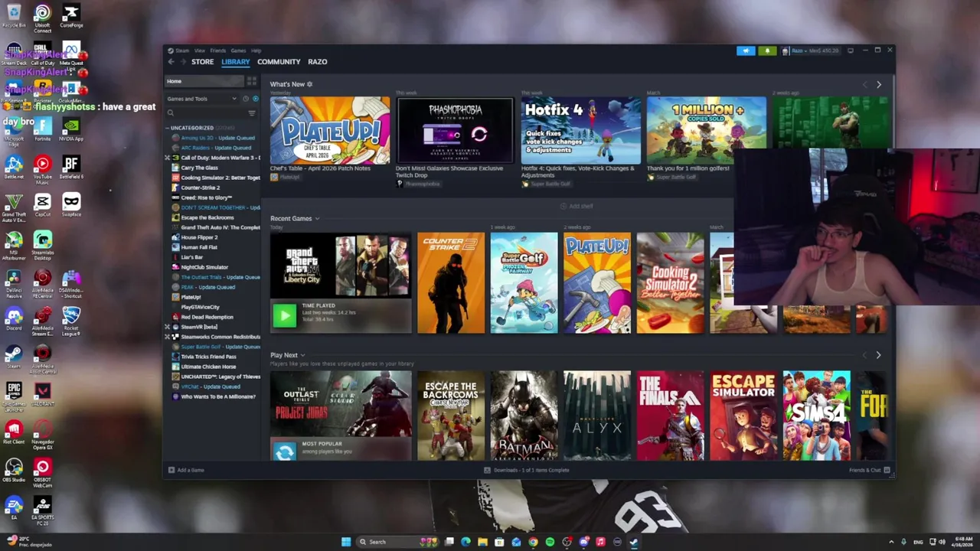
Task: Open Escape Simulator cover
Action: [743, 416]
